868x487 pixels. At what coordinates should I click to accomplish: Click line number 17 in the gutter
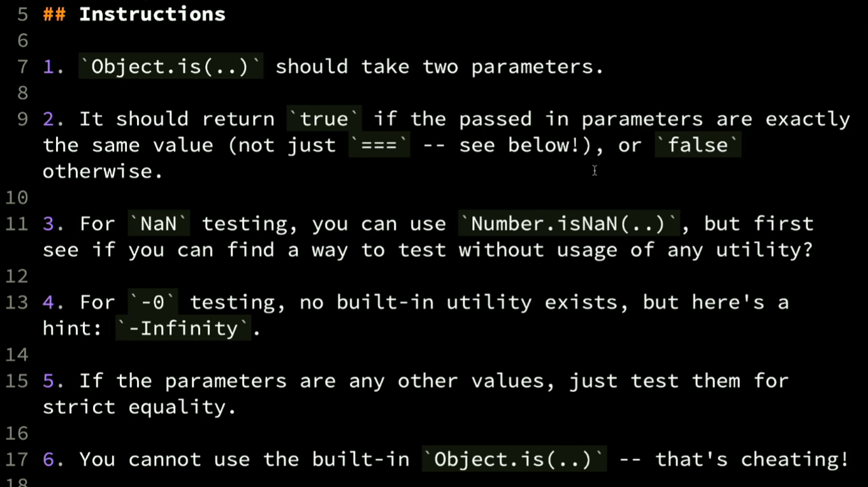pyautogui.click(x=17, y=459)
